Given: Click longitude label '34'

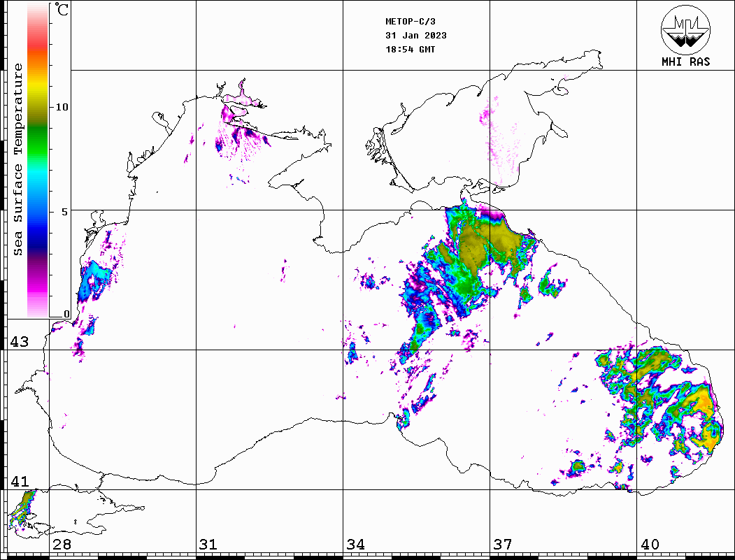Looking at the screenshot, I should (355, 544).
